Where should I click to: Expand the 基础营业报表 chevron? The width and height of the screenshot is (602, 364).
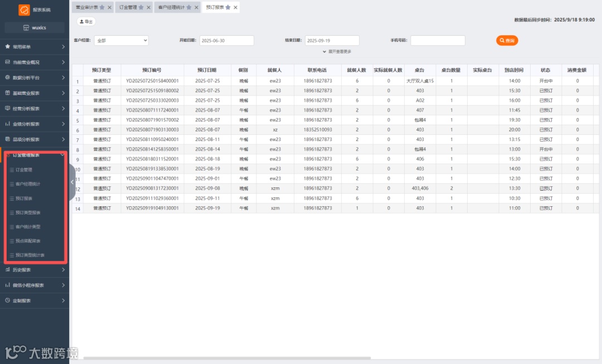[x=63, y=93]
